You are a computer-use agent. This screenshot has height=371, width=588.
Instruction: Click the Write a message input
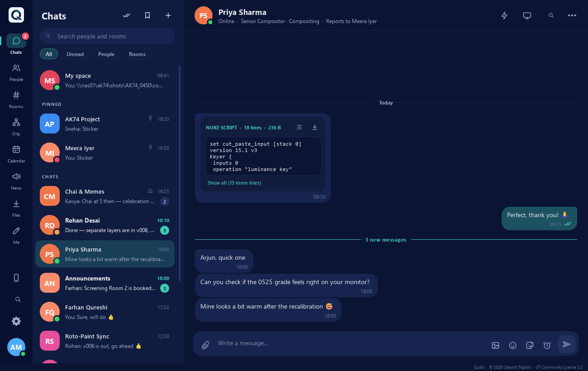pyautogui.click(x=351, y=343)
